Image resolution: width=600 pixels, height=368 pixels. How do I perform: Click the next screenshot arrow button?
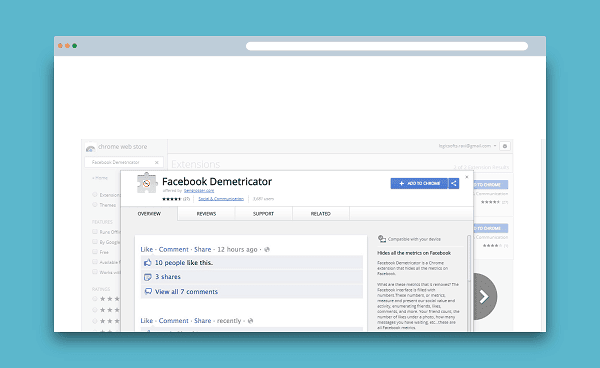pos(484,296)
